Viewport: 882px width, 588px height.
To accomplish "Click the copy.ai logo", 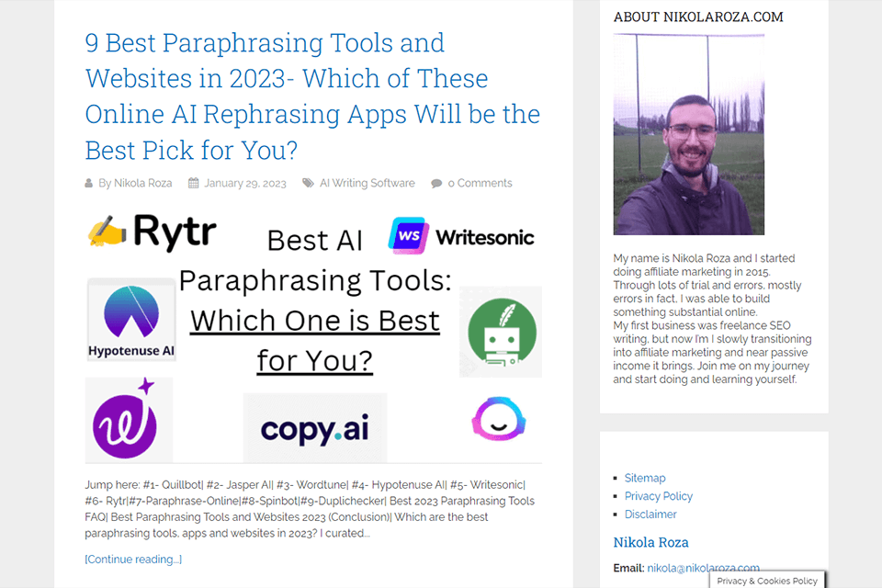I will point(315,428).
